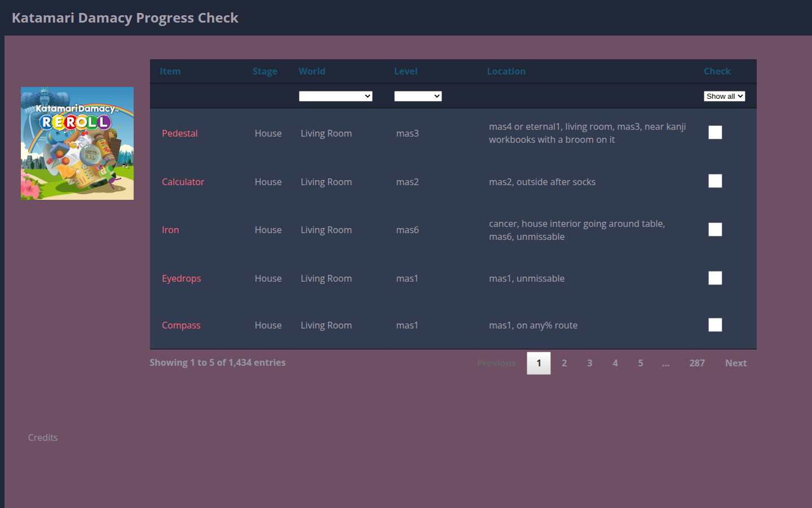Open the Show all check filter

(725, 96)
